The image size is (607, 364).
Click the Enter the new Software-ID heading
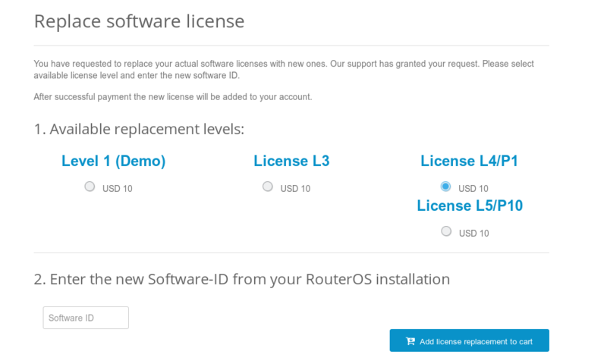(x=241, y=279)
